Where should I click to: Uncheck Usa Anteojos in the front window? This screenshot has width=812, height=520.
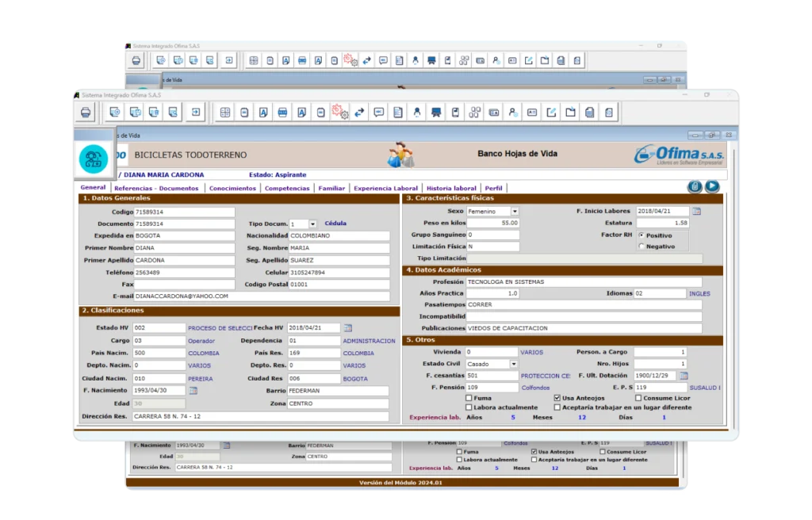click(557, 398)
